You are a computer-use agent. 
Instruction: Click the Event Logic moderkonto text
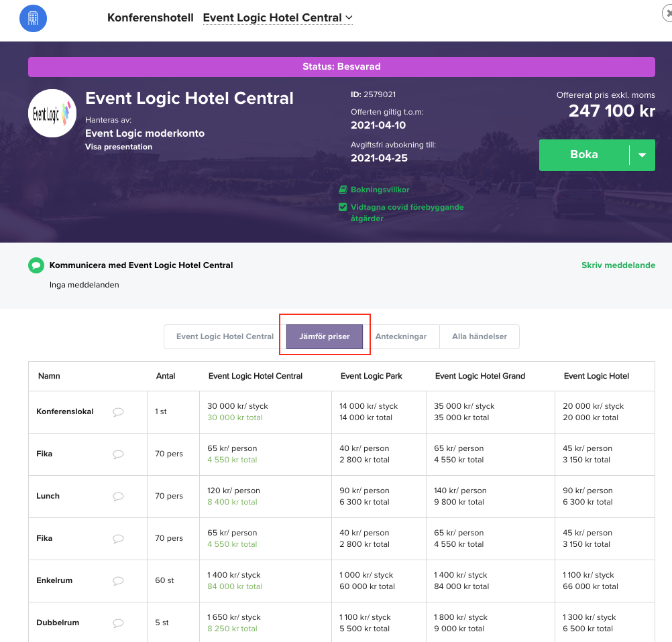145,133
